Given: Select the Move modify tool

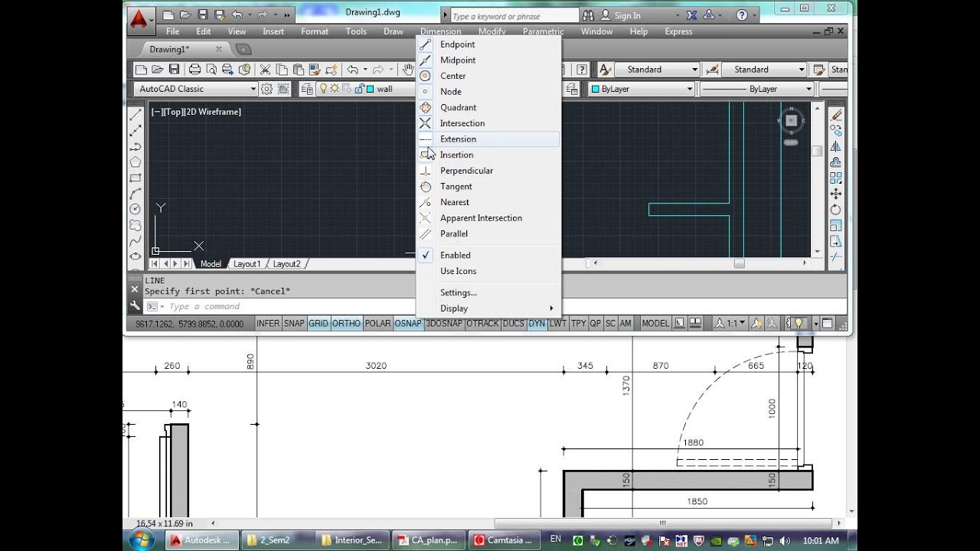Looking at the screenshot, I should click(836, 194).
